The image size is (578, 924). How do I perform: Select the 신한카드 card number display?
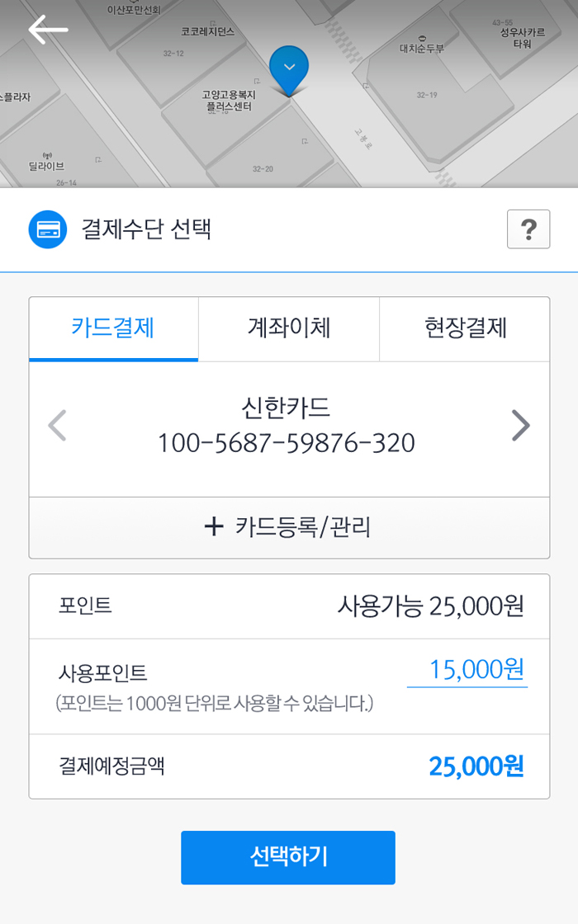tap(288, 426)
